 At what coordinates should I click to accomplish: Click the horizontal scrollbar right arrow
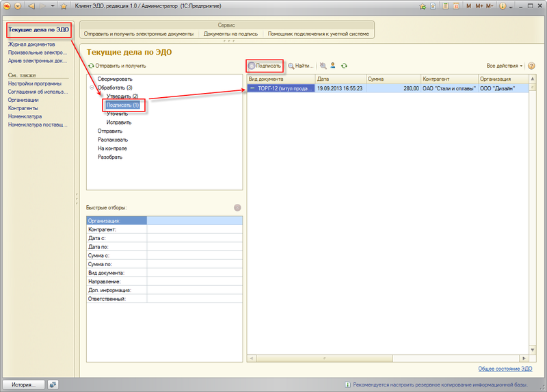524,358
